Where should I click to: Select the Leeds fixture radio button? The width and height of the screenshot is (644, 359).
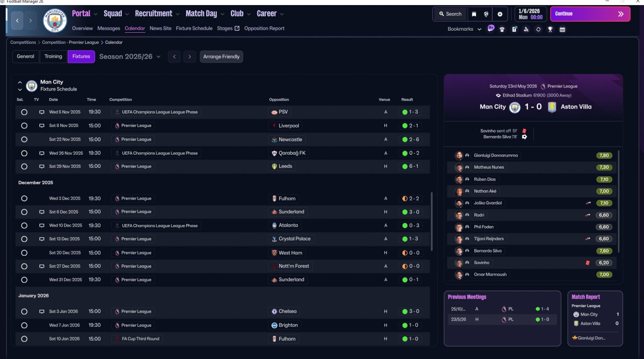[x=24, y=167]
